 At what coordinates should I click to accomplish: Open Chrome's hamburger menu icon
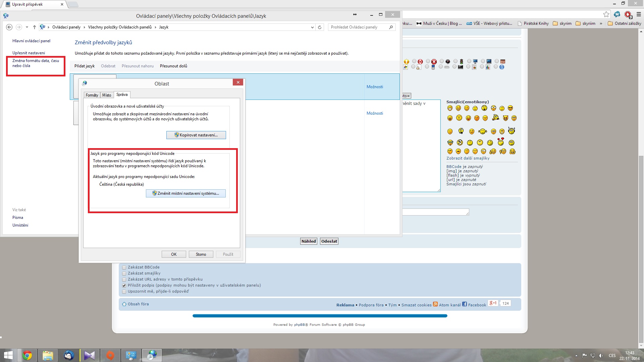(639, 14)
